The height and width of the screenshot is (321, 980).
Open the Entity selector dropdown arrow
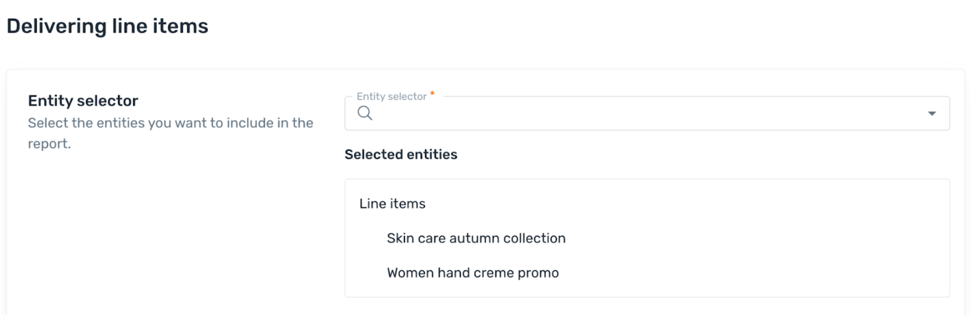(932, 113)
